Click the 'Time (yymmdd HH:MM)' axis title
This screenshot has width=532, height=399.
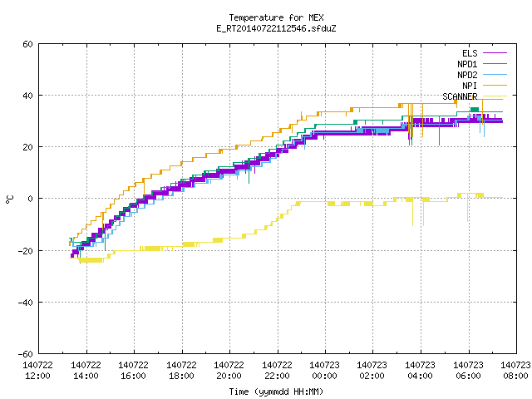tap(276, 392)
